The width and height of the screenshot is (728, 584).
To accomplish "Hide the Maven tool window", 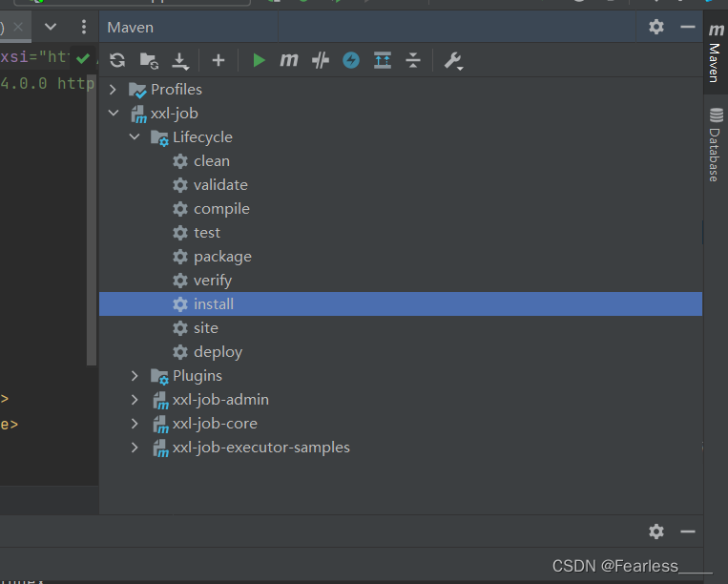I will point(688,27).
